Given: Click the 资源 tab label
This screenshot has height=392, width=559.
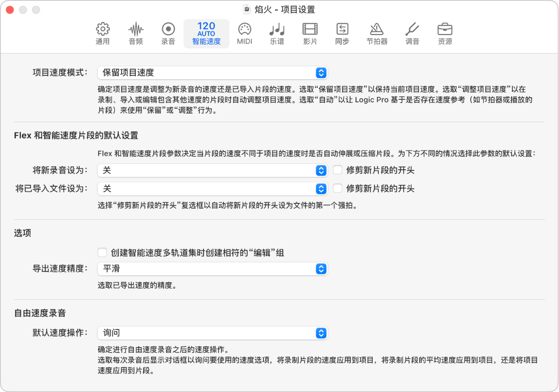Looking at the screenshot, I should pos(445,42).
